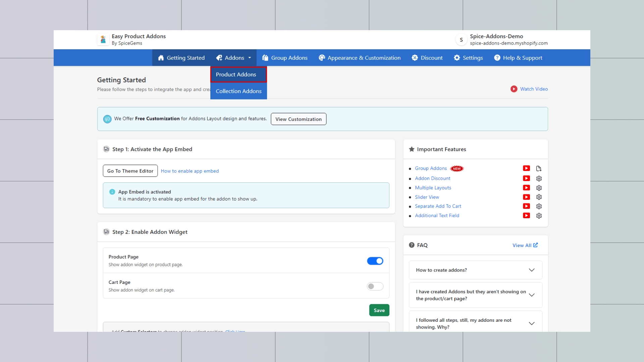Click Watch Video play icon

tap(514, 89)
